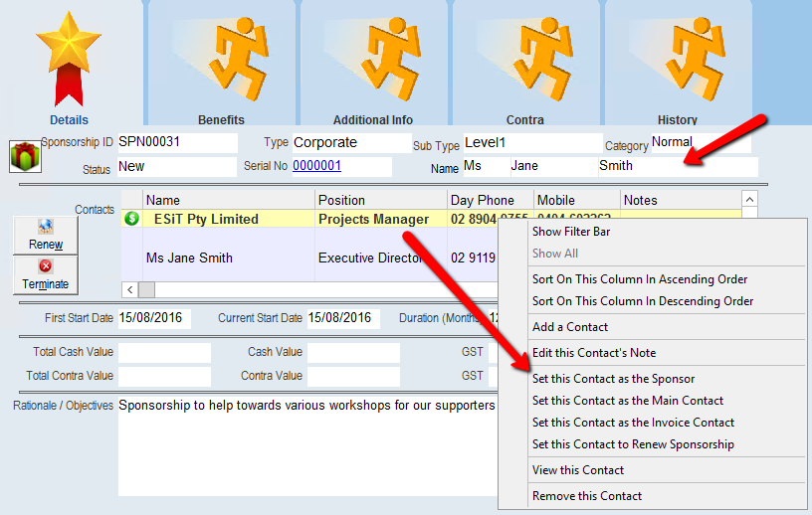Click green dollar icon beside ESiT Pty Limited
The height and width of the screenshot is (515, 812).
coord(132,219)
